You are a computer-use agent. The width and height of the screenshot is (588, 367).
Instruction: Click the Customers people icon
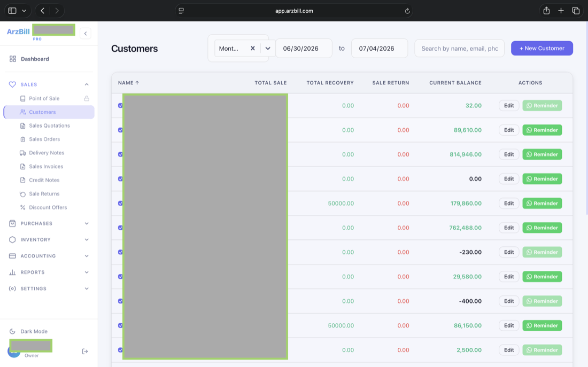pos(23,112)
